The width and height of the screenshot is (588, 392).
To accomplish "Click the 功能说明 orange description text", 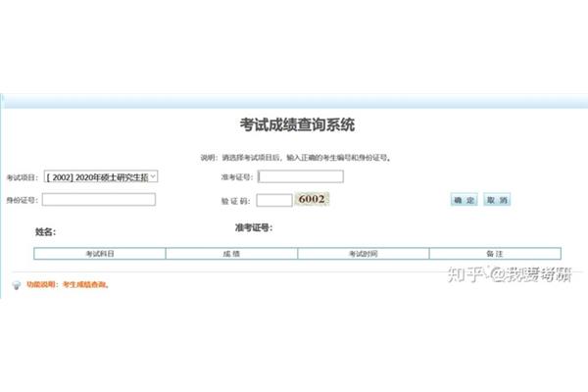I will tap(68, 285).
